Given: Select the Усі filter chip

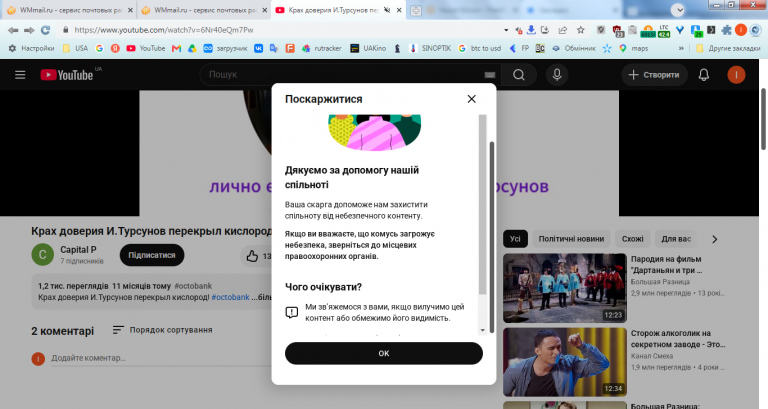Looking at the screenshot, I should [x=515, y=239].
